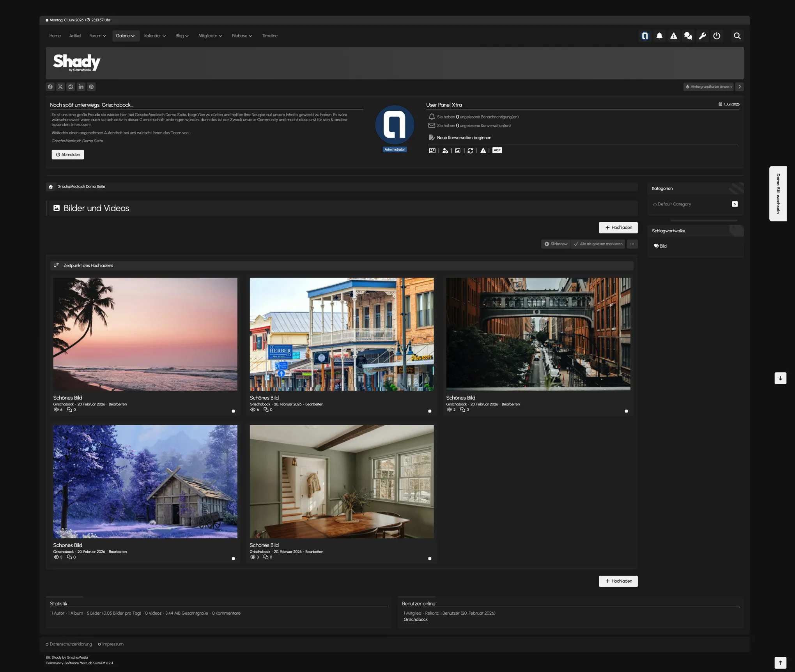
Task: Click Neue Konversation beginnen link
Action: click(x=464, y=138)
